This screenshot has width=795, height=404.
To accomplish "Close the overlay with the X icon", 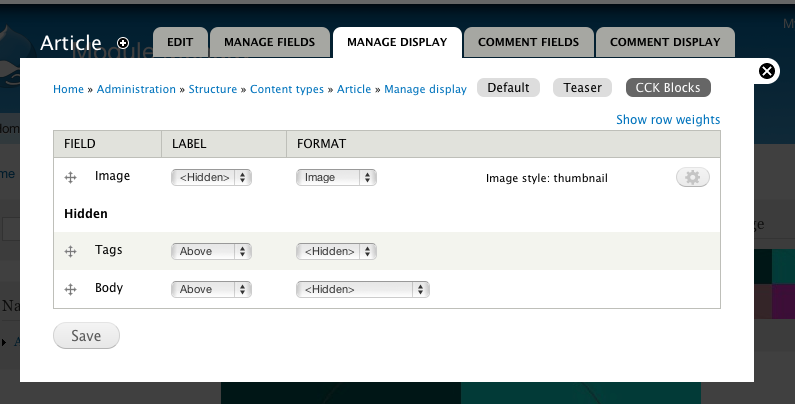I will [x=767, y=71].
